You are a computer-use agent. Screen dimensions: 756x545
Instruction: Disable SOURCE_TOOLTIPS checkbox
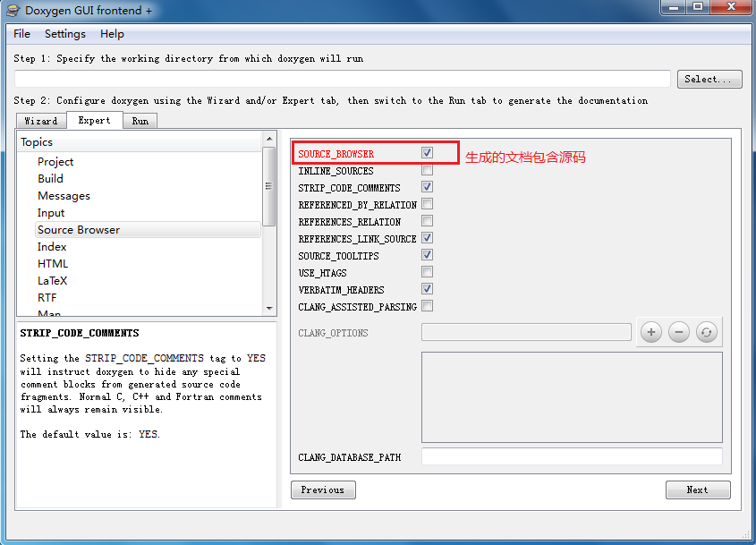pyautogui.click(x=427, y=255)
